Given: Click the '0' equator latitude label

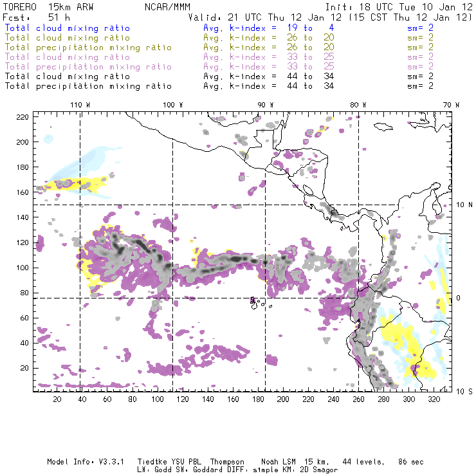Looking at the screenshot, I should click(x=458, y=298).
